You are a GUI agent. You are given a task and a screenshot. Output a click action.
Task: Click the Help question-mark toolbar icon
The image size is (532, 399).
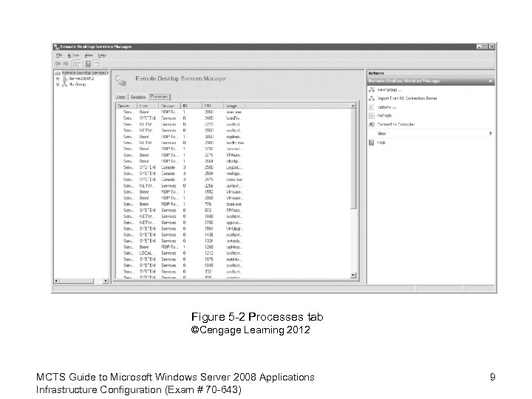click(88, 64)
